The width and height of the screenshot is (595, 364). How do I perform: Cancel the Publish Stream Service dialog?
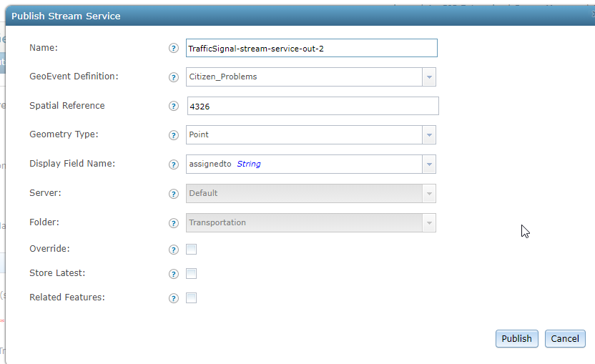pyautogui.click(x=565, y=338)
